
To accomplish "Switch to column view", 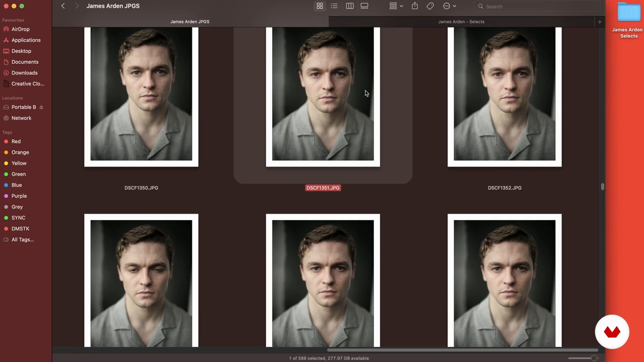I will [350, 6].
